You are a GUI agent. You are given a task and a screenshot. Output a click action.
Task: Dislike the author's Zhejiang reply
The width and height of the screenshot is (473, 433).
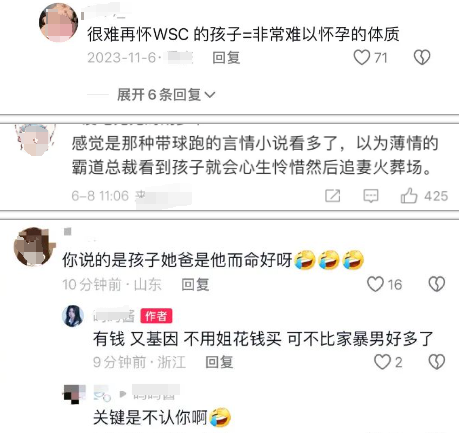437,362
